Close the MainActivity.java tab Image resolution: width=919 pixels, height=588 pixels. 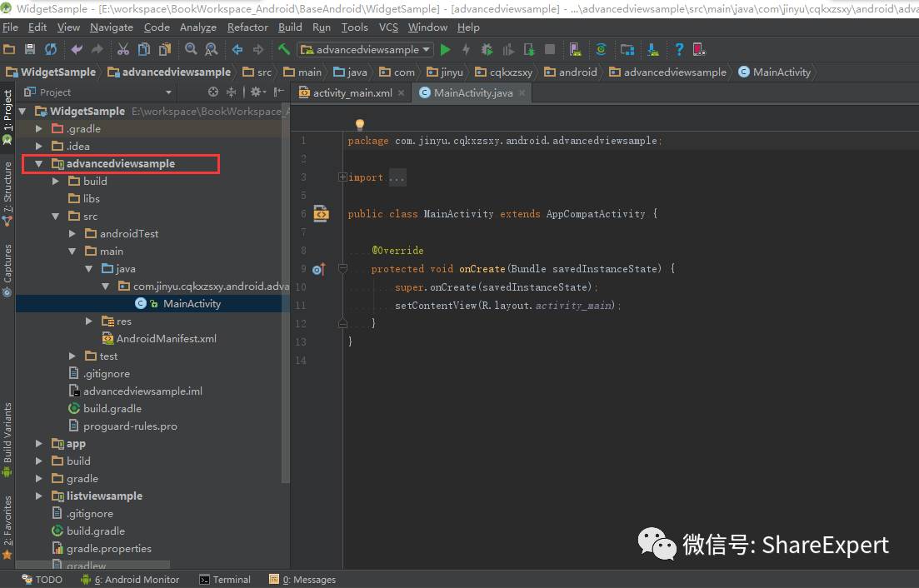[x=522, y=92]
